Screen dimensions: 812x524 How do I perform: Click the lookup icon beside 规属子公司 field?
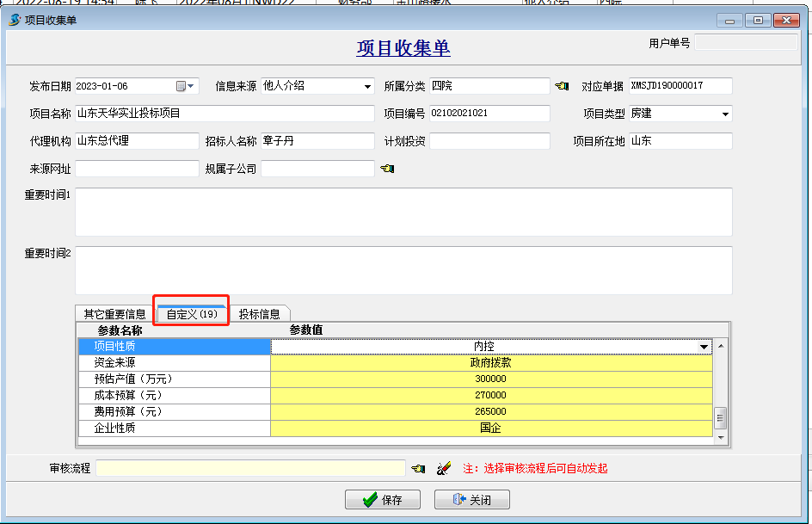point(386,169)
